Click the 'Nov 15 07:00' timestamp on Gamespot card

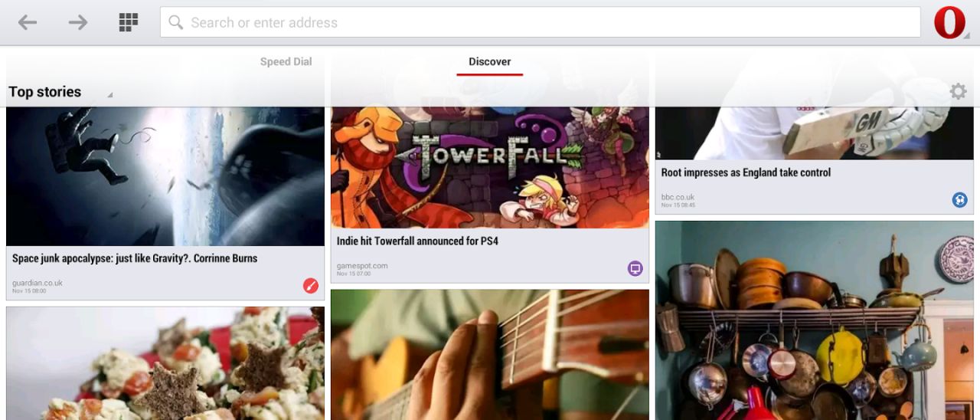[x=354, y=274]
